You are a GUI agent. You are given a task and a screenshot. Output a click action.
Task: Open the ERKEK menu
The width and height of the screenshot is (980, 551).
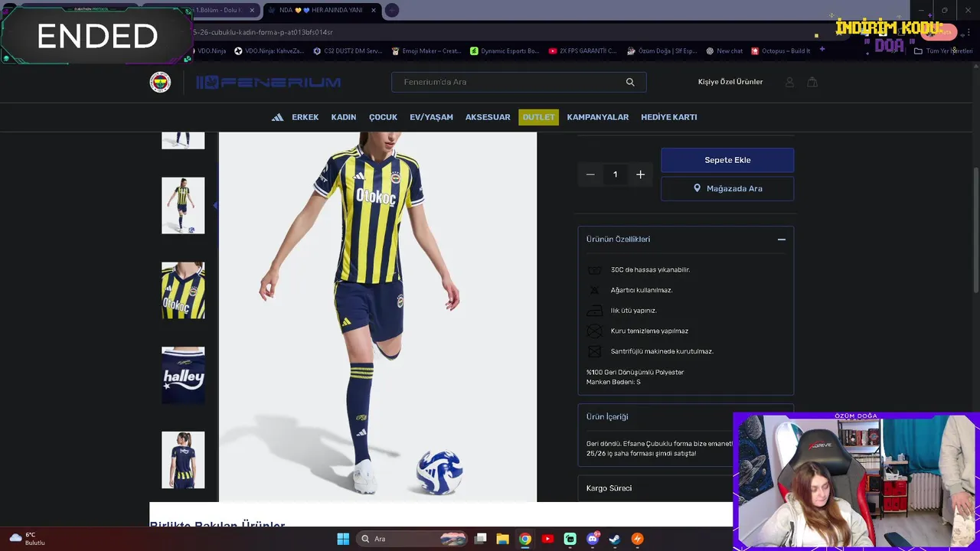tap(305, 117)
